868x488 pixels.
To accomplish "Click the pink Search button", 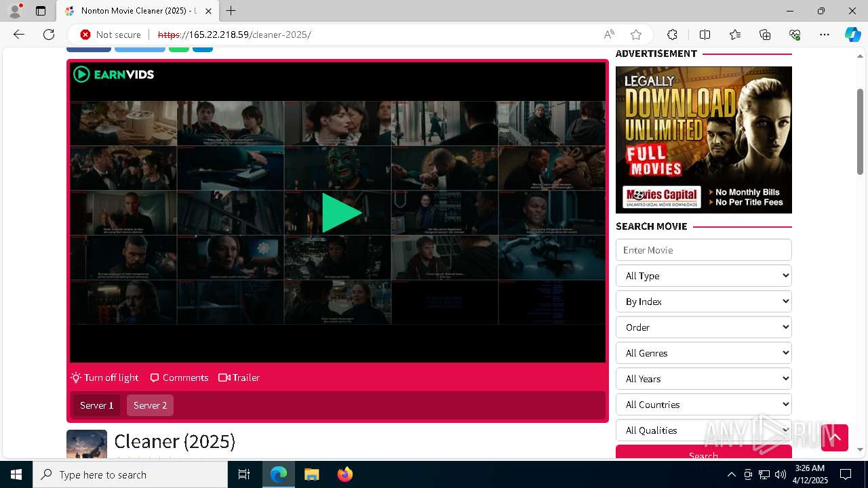I will [x=703, y=452].
